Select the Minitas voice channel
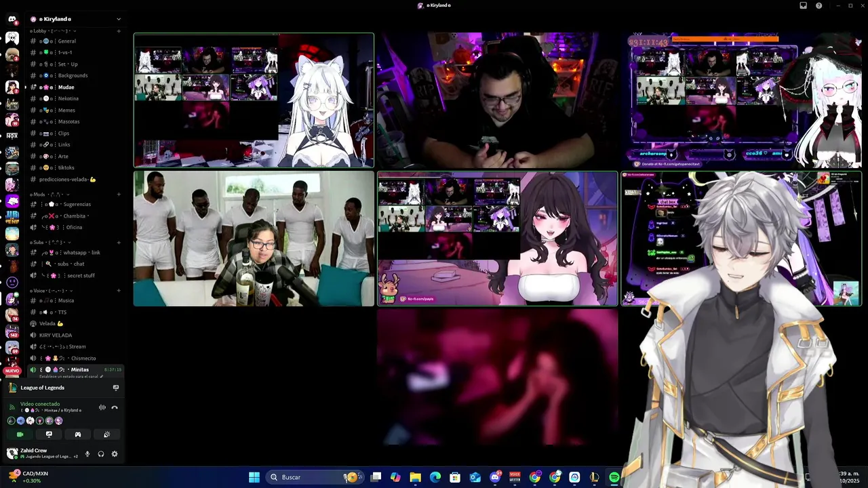868x488 pixels. [76, 369]
